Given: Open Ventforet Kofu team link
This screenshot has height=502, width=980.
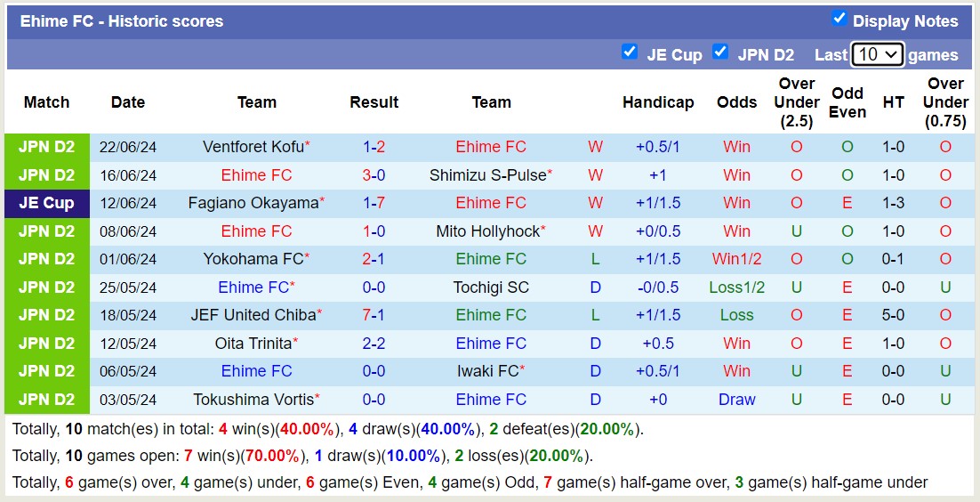Looking at the screenshot, I should coord(253,147).
